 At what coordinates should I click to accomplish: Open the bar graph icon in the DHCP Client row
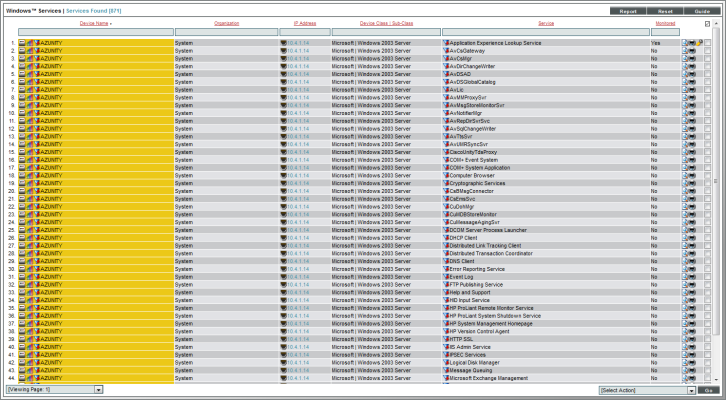point(30,238)
